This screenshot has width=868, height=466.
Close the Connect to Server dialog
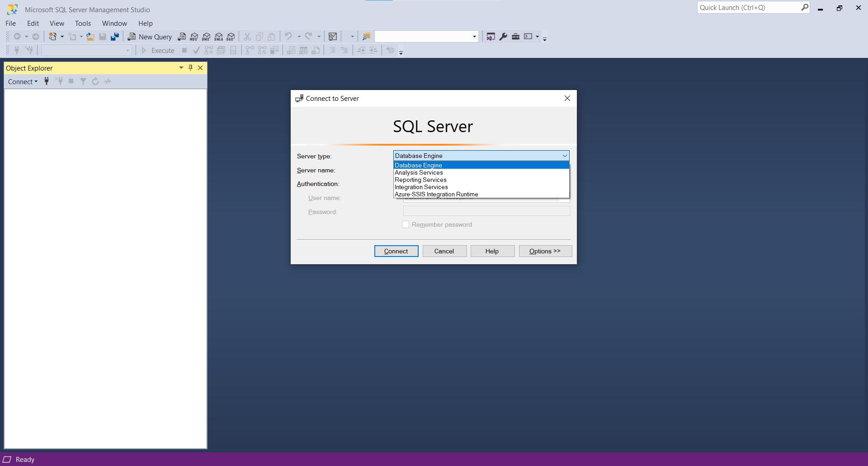click(567, 98)
